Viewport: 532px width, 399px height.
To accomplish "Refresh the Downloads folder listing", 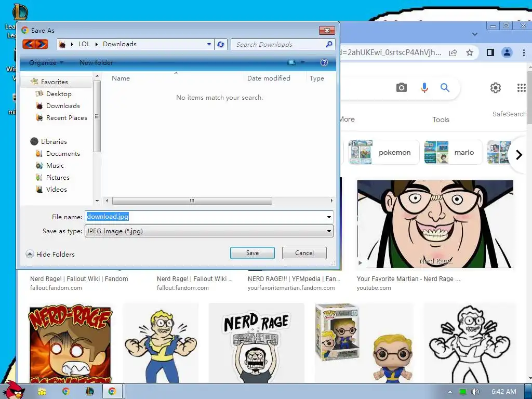I will tap(220, 45).
